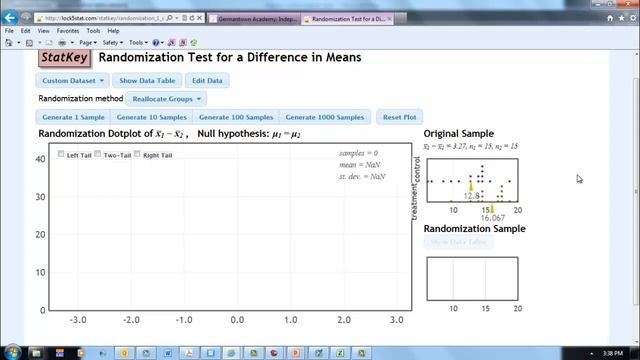Screen dimensions: 640x360
Task: Open browser settings gear icon
Action: click(x=633, y=18)
